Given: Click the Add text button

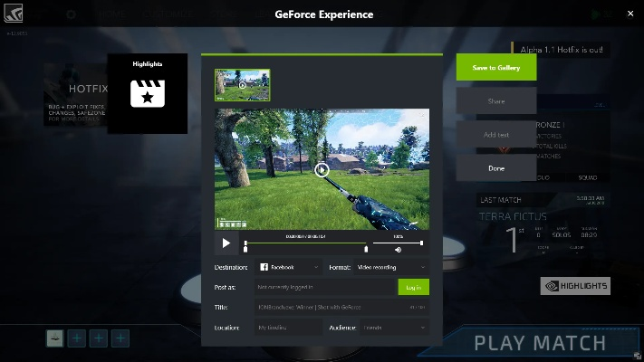Looking at the screenshot, I should [x=495, y=135].
